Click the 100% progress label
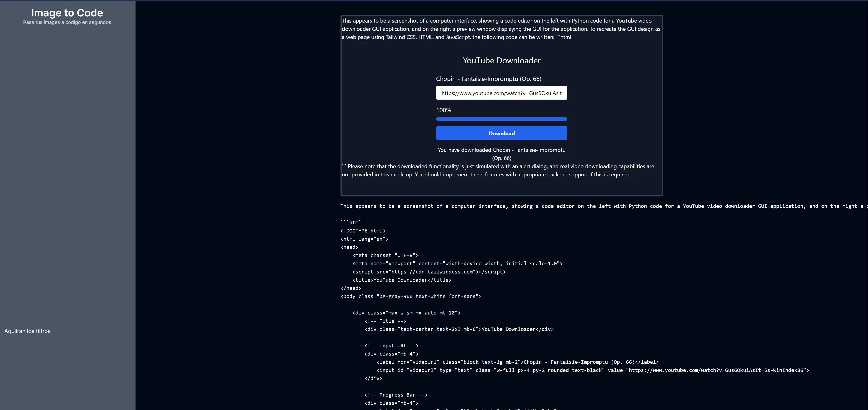This screenshot has width=868, height=410. 443,110
